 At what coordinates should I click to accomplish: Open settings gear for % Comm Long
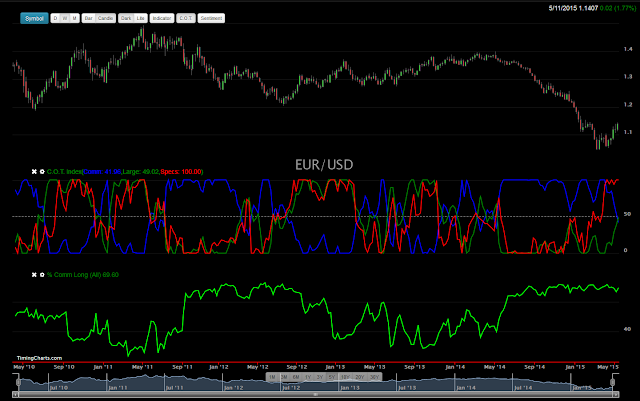click(42, 275)
